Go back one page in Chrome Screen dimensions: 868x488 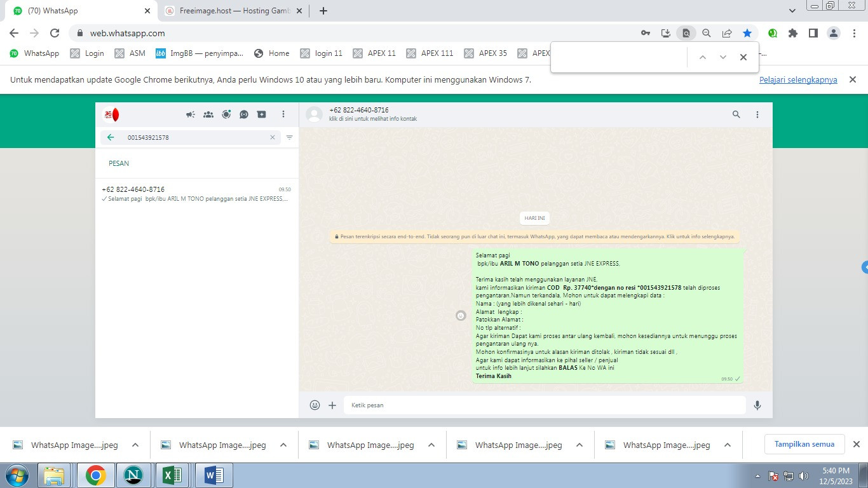point(14,33)
